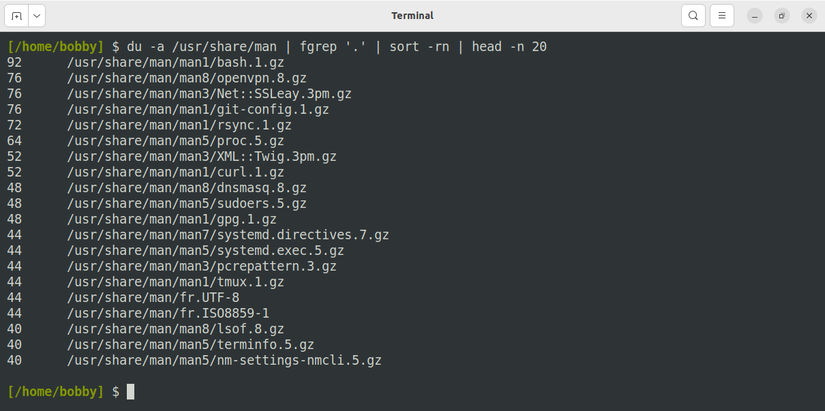Open the terminal search tool
Screen dimensions: 825x411
[693, 16]
